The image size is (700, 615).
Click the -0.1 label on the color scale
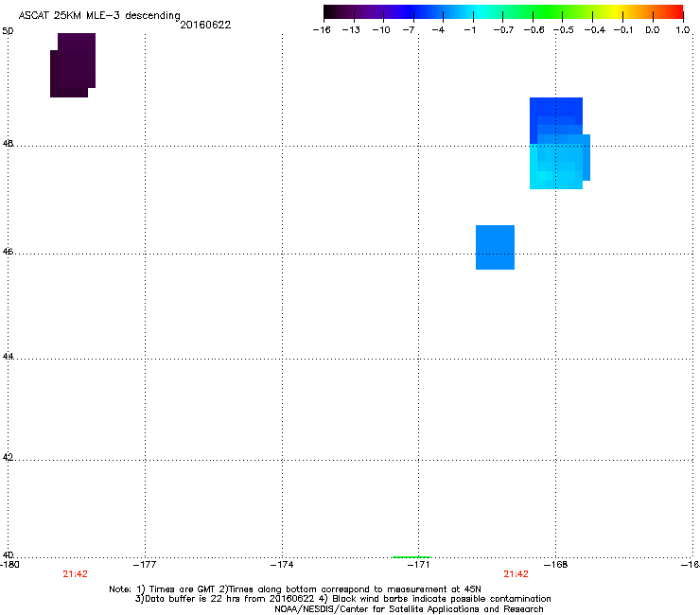pos(623,30)
